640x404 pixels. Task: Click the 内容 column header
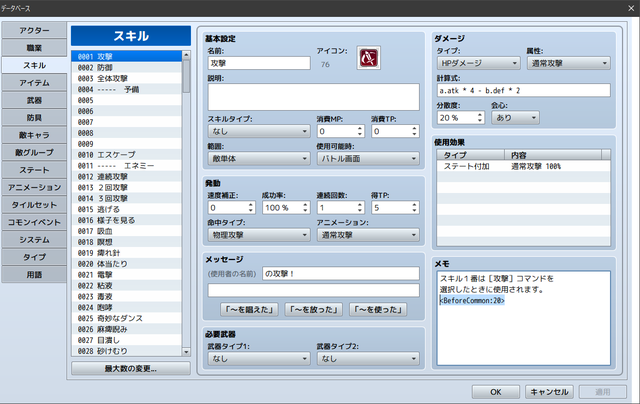click(x=553, y=155)
